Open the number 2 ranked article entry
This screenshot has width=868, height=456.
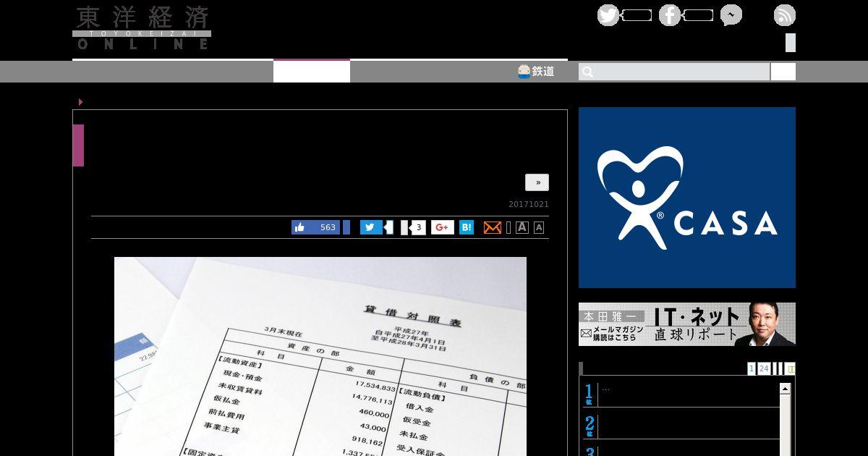tap(681, 426)
